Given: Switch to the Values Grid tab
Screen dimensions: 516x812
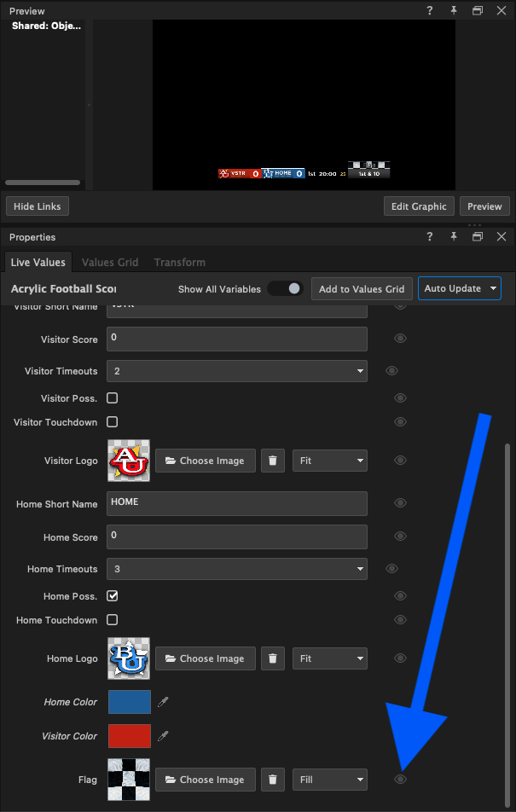Looking at the screenshot, I should (110, 263).
